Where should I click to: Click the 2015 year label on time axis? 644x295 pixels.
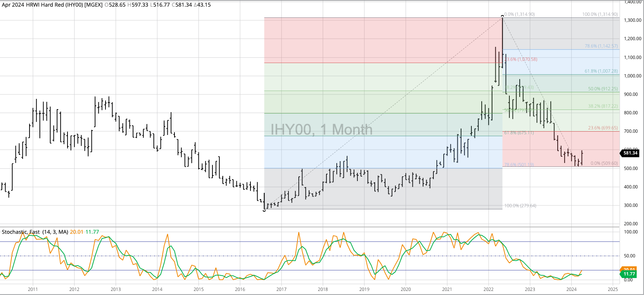198,289
